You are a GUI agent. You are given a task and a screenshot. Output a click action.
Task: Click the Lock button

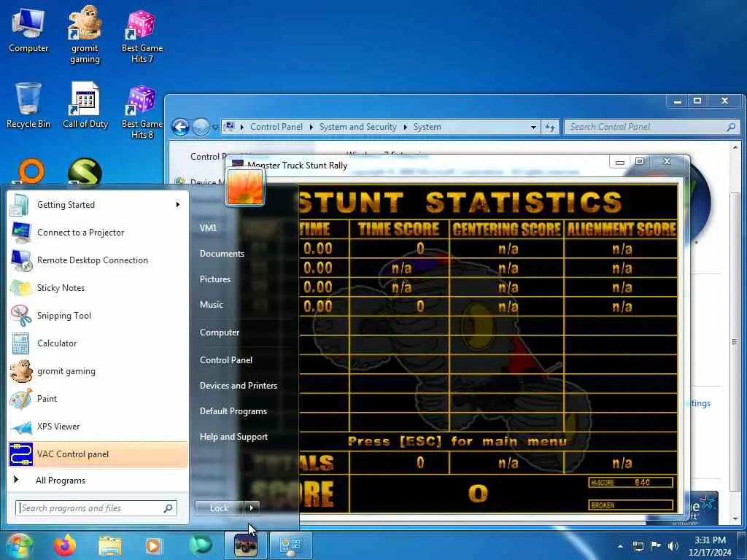(219, 508)
